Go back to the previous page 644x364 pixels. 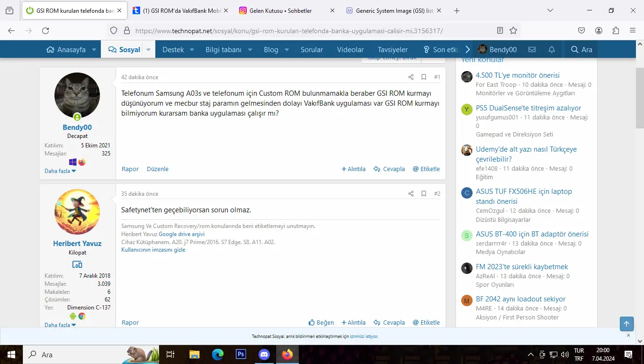click(11, 30)
